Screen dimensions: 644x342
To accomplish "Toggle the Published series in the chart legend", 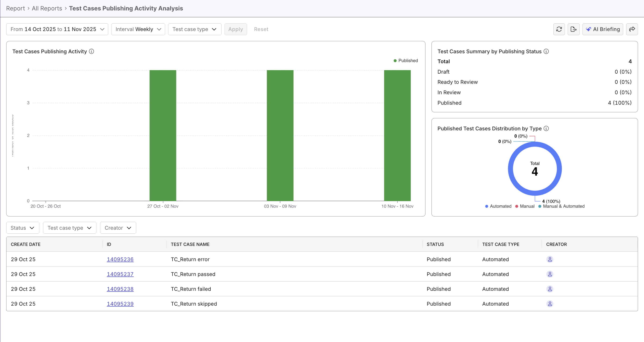I will (406, 60).
